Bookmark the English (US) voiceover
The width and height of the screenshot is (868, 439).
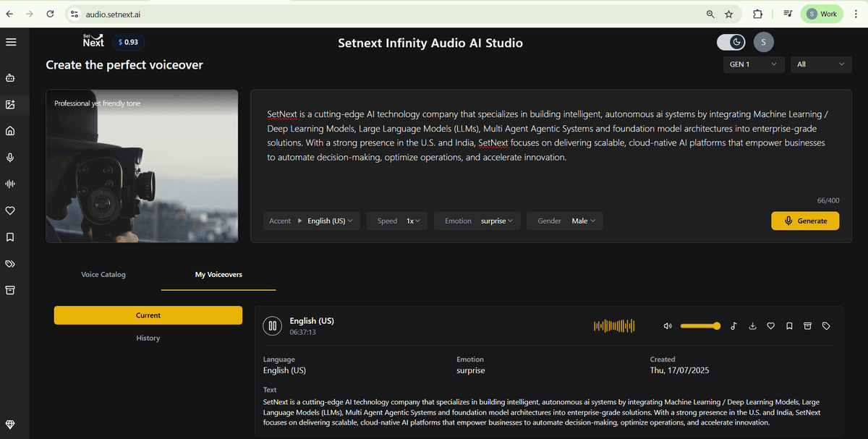(789, 326)
